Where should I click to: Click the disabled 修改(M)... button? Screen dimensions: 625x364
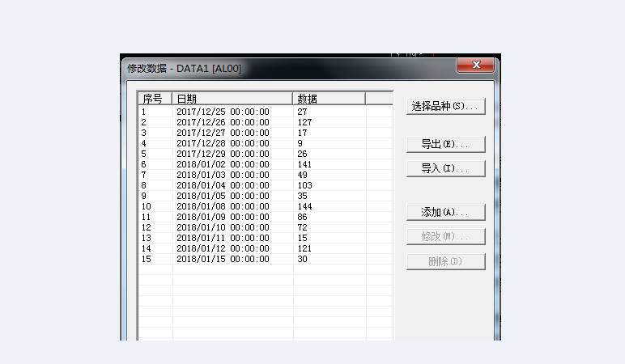445,236
